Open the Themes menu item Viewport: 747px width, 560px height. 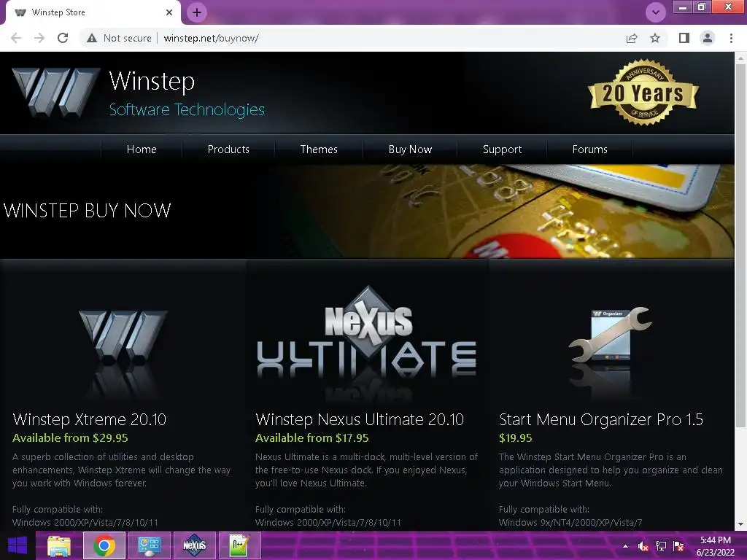[319, 149]
